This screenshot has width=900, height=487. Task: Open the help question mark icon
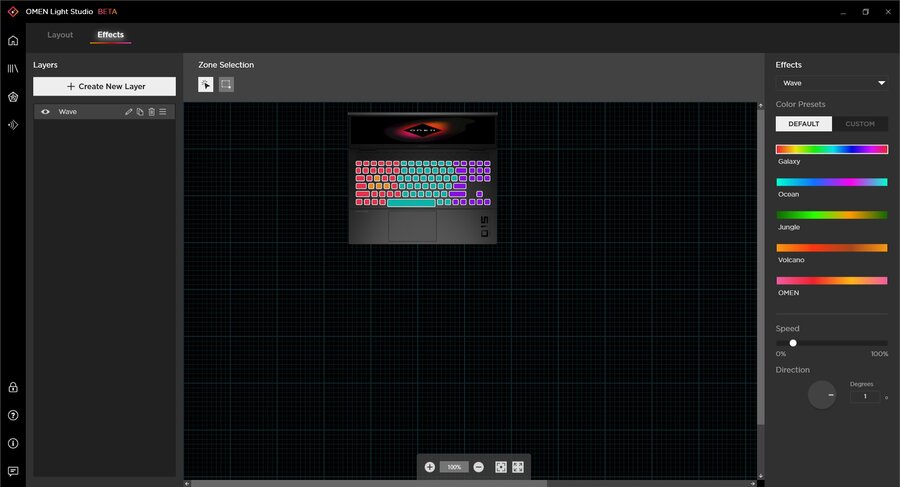(x=13, y=415)
